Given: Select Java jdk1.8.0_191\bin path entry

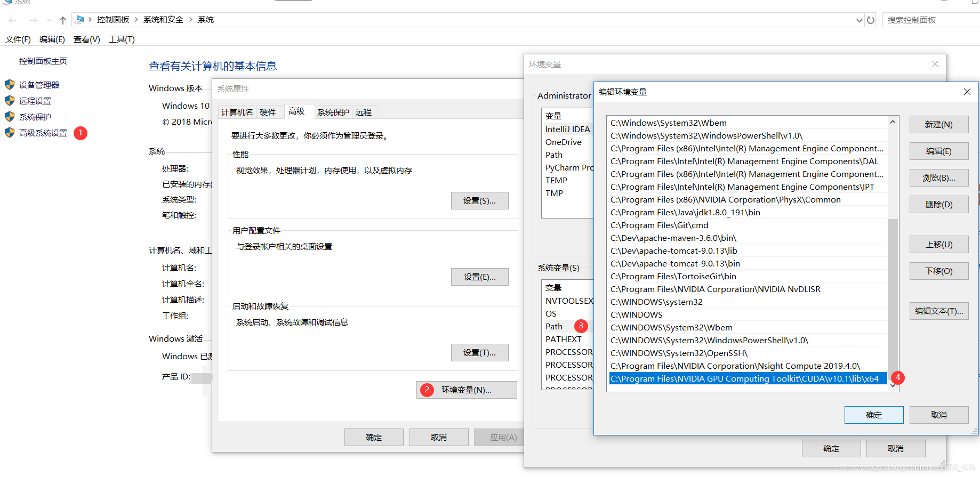Looking at the screenshot, I should point(748,213).
